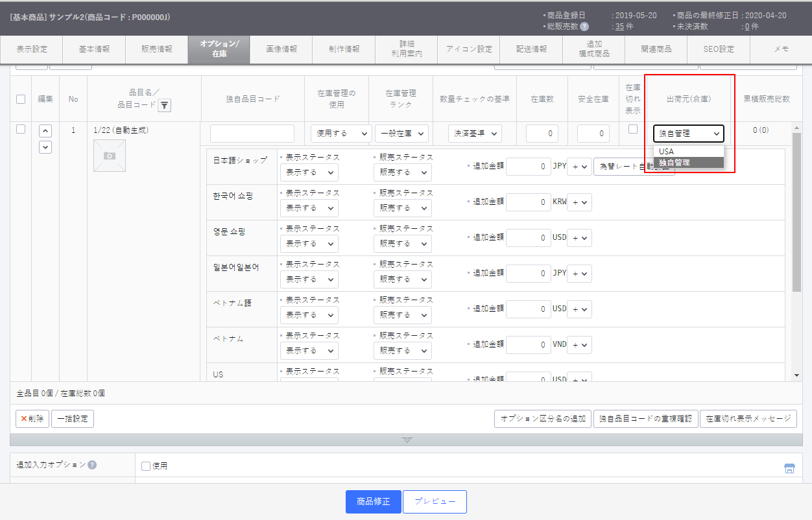Move item down with the down arrow
812x520 pixels.
(45, 147)
